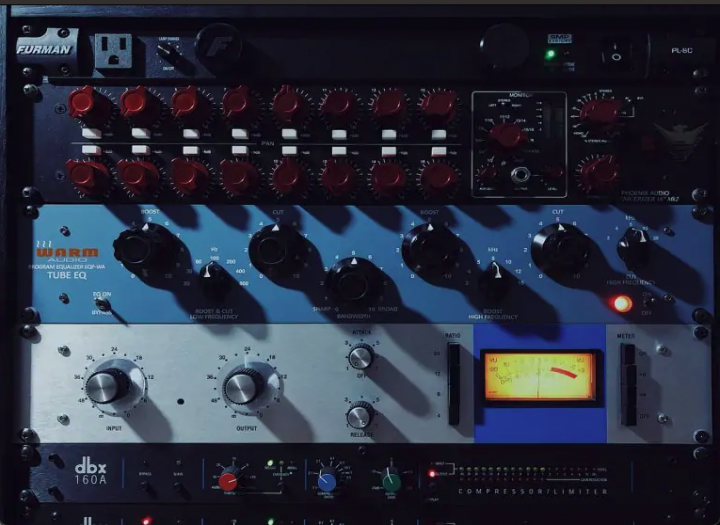The image size is (720, 525).
Task: Click the PL-8C model label
Action: coord(681,51)
